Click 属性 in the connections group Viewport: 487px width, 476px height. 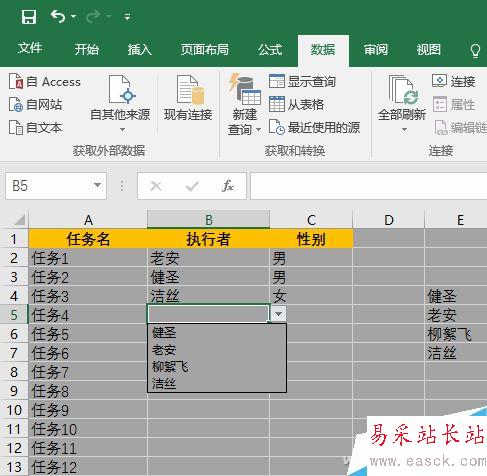click(454, 105)
